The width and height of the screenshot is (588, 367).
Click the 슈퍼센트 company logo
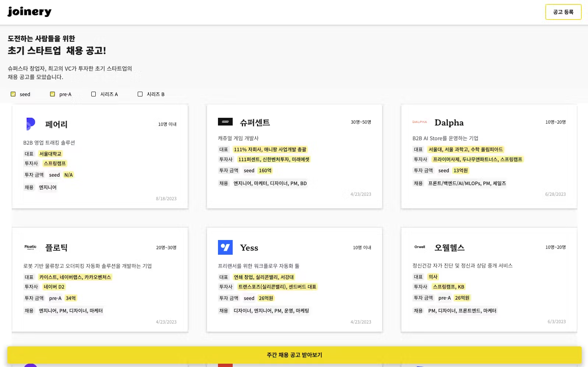tap(225, 122)
